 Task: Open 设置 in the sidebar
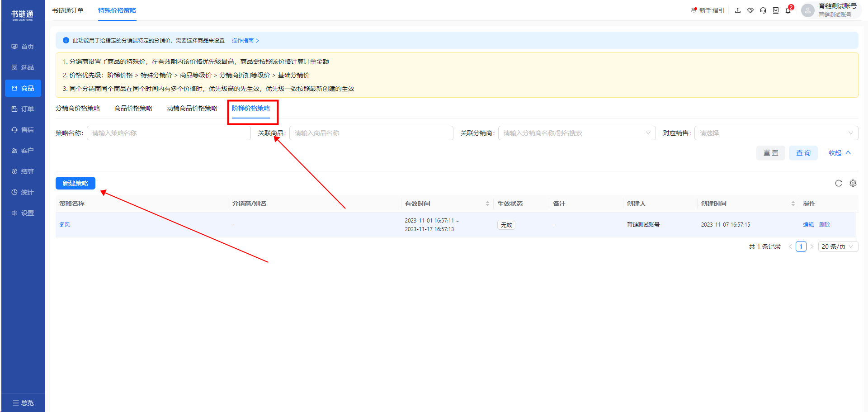click(x=23, y=213)
